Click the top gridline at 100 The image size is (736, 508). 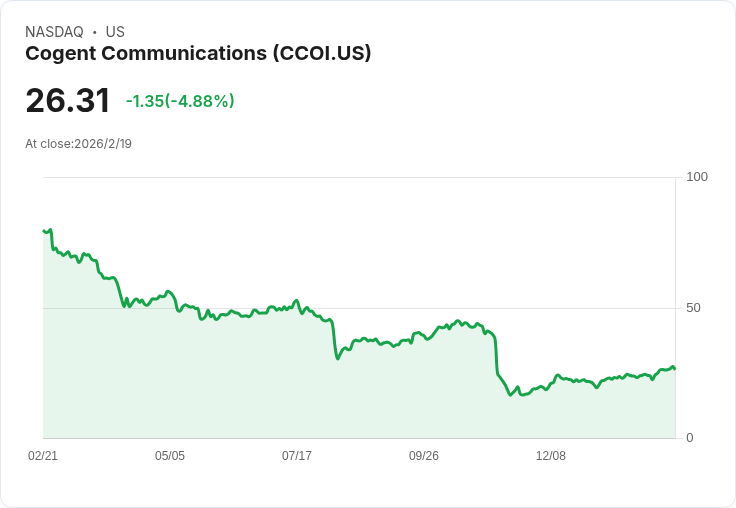point(360,178)
